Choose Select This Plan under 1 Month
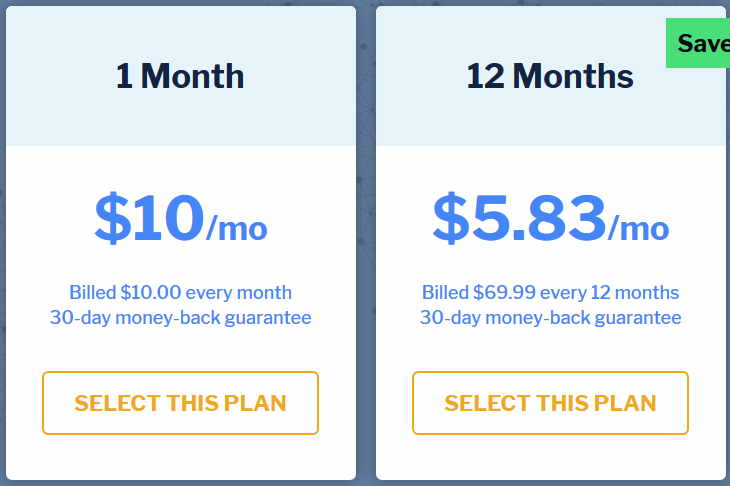The width and height of the screenshot is (730, 486). [x=180, y=403]
